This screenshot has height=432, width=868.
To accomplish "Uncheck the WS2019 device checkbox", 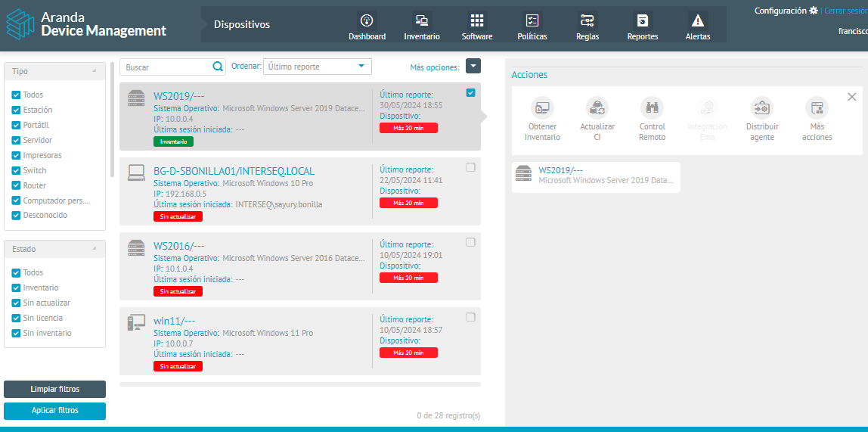I will coord(470,92).
